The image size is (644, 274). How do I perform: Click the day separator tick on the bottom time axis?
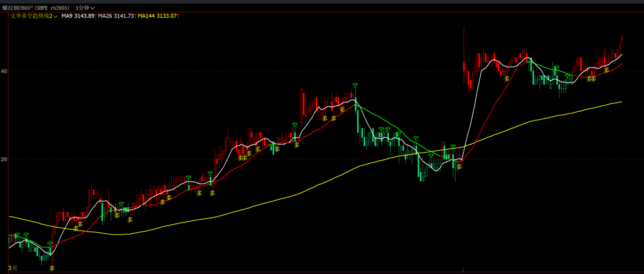pos(464,269)
